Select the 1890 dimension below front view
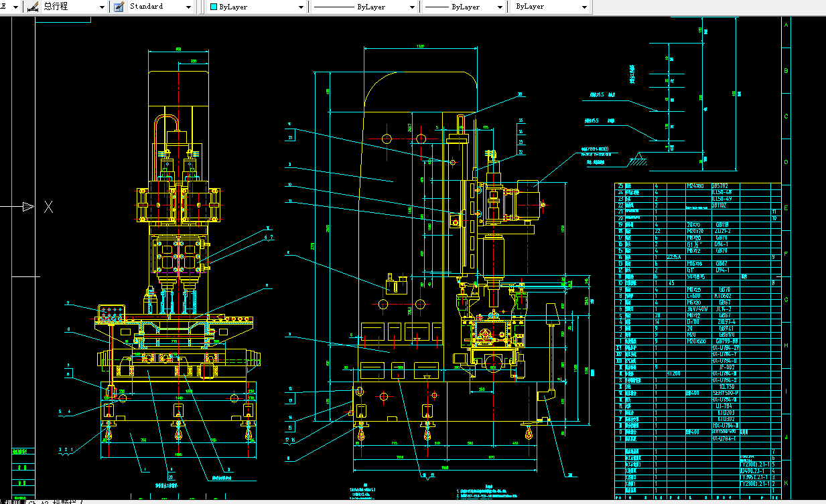This screenshot has height=504, width=826. pos(178,454)
